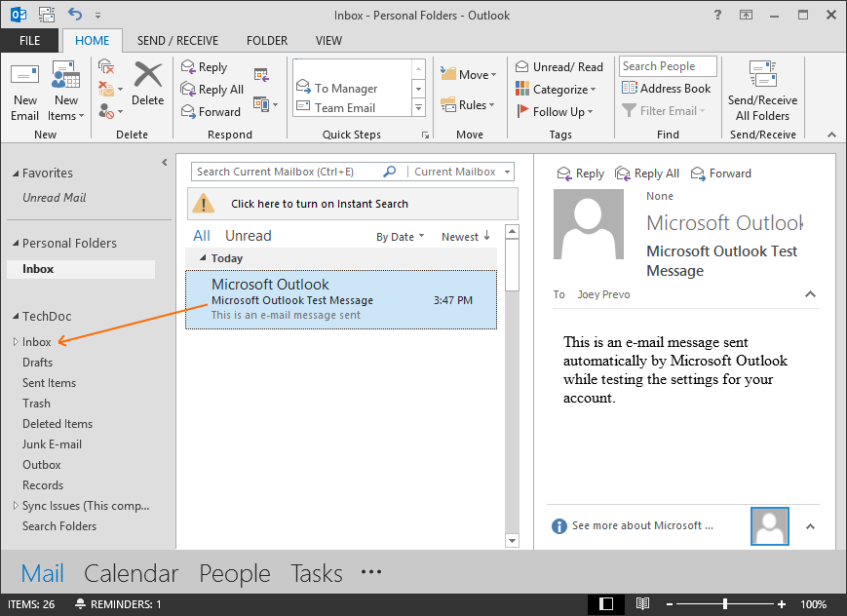The image size is (847, 616).
Task: Zoom in with the plus button
Action: [781, 603]
